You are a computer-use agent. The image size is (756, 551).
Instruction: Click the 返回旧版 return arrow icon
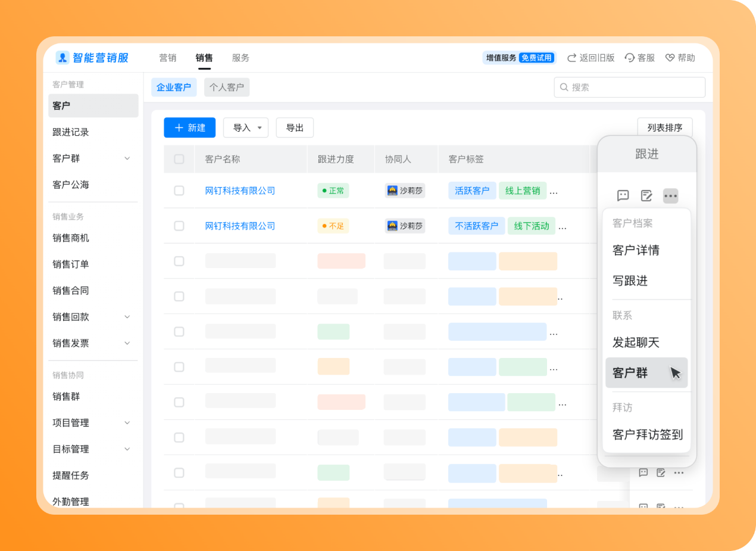[x=571, y=58]
